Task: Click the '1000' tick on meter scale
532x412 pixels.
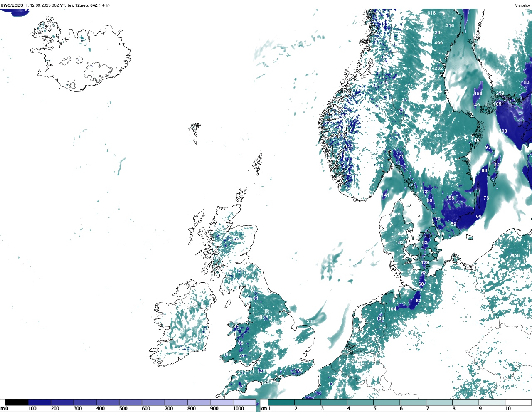Action: [239, 409]
